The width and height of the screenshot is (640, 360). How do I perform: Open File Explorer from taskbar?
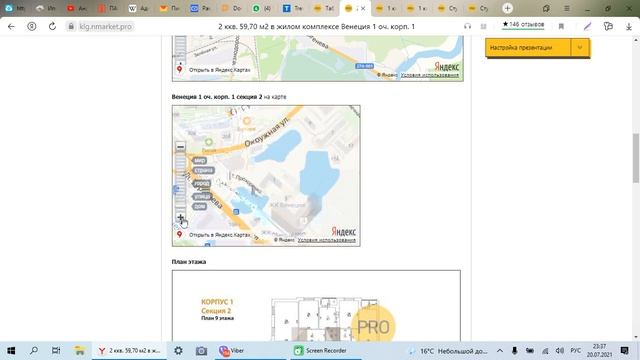(x=79, y=351)
